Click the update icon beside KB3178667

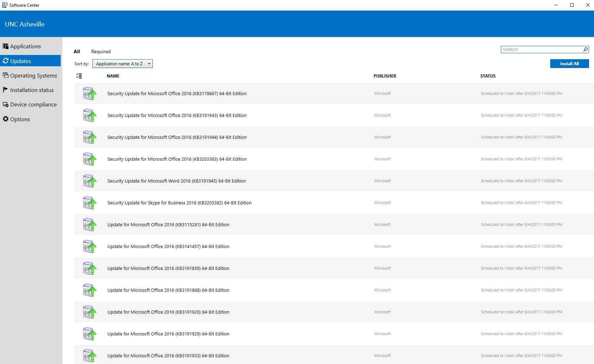[90, 93]
